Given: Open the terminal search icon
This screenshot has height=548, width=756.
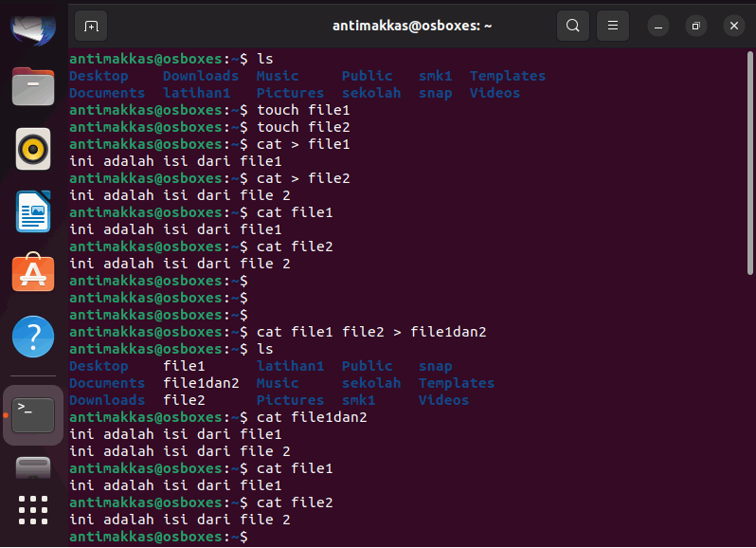Looking at the screenshot, I should click(573, 26).
